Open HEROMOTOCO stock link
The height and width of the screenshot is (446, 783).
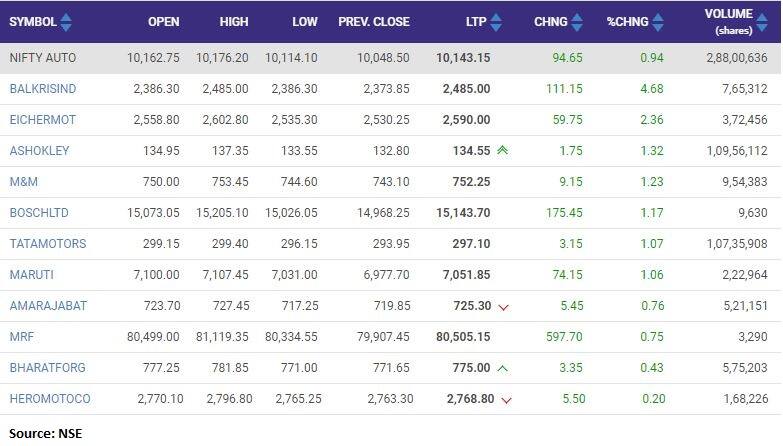tap(50, 399)
